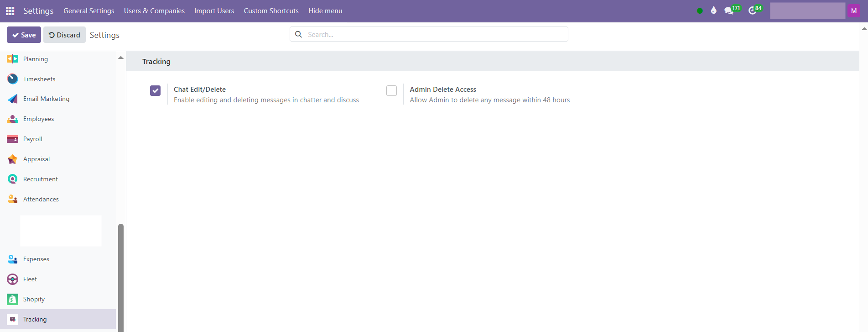868x332 pixels.
Task: Click the Settings app title
Action: coord(38,11)
